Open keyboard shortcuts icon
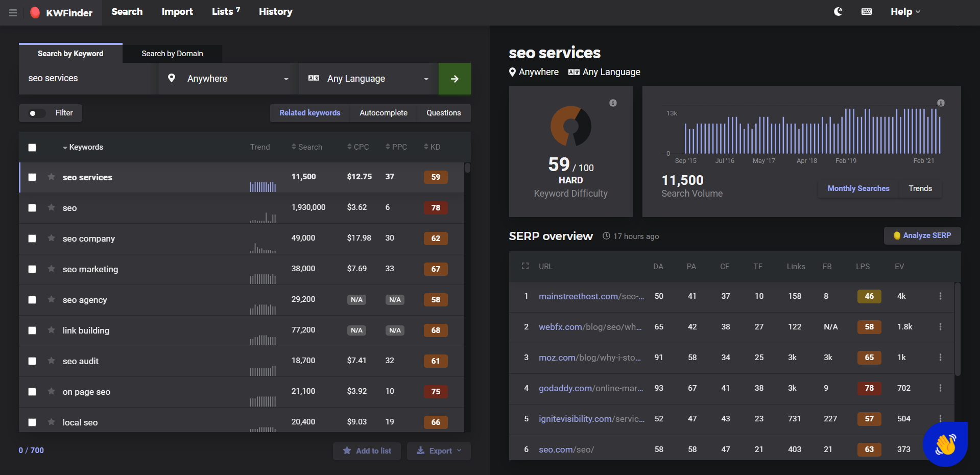980x475 pixels. [x=867, y=12]
